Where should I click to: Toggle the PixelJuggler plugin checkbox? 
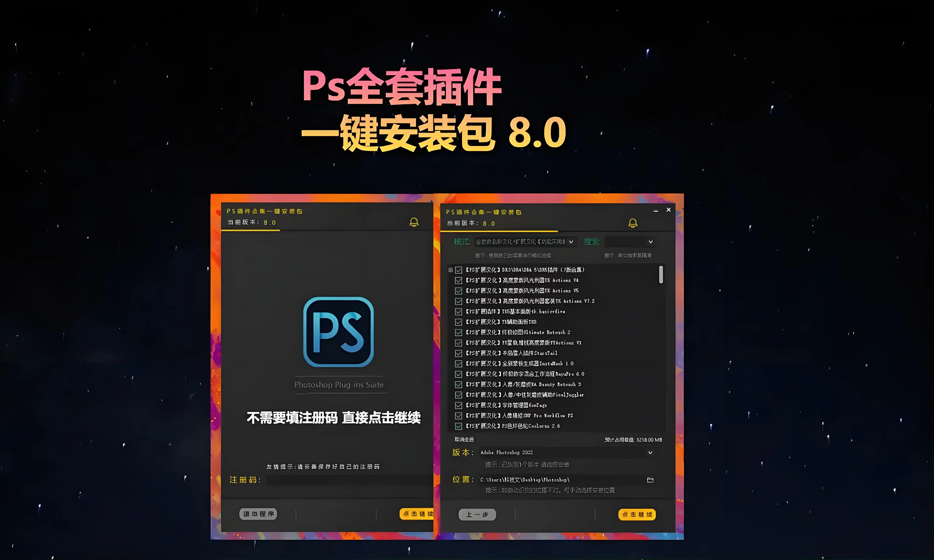point(458,395)
